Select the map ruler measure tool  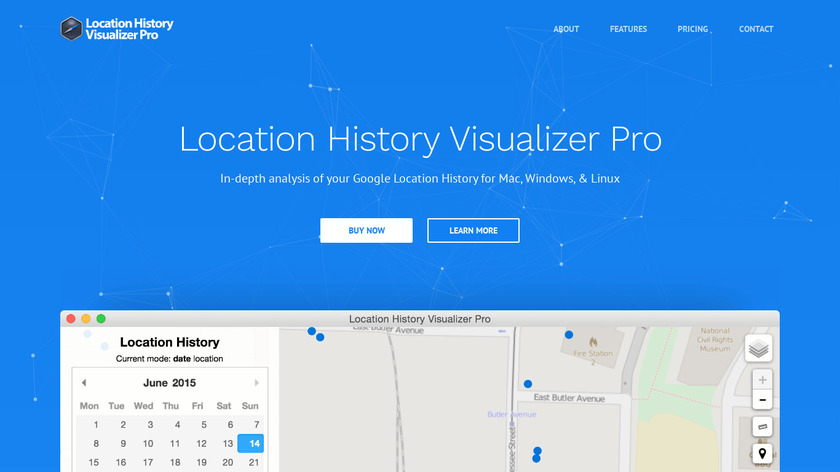pyautogui.click(x=762, y=427)
